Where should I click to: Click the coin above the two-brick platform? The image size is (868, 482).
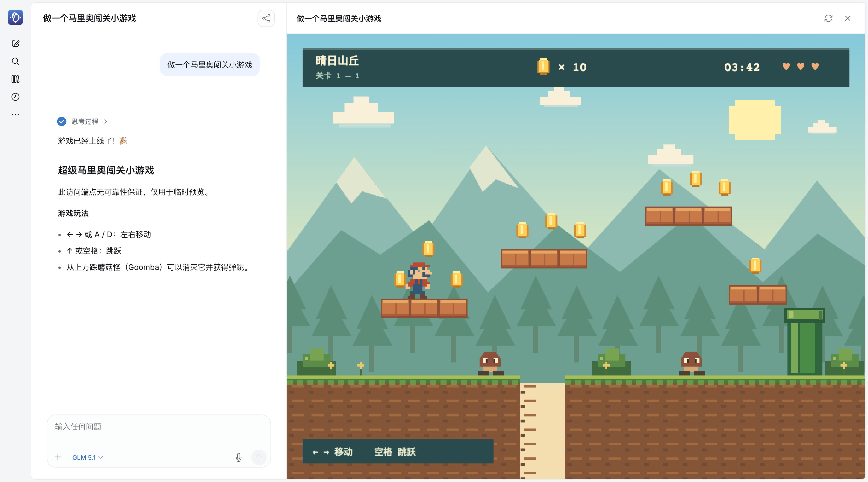[755, 265]
